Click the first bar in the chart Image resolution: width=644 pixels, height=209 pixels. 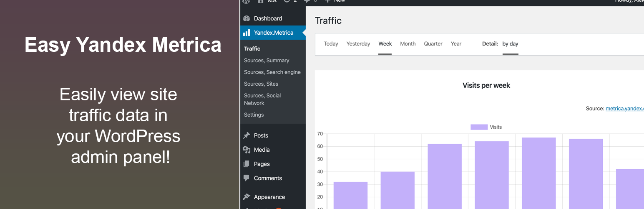click(350, 195)
